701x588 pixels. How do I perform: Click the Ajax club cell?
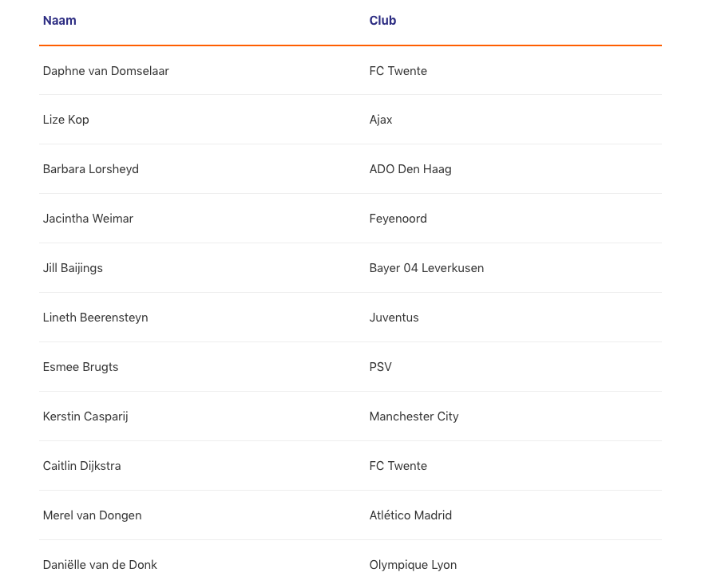pyautogui.click(x=381, y=120)
